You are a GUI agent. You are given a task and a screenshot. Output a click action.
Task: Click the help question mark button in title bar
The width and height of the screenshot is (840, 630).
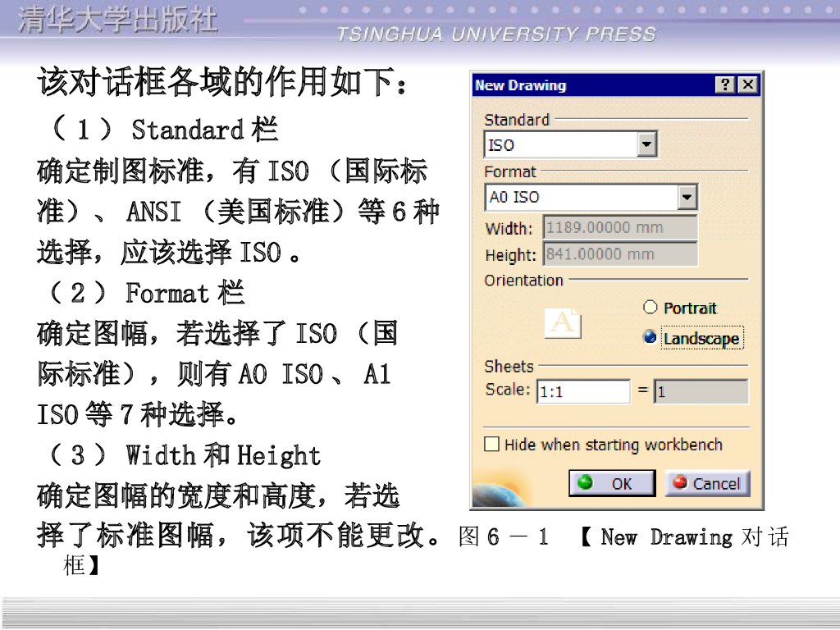725,85
